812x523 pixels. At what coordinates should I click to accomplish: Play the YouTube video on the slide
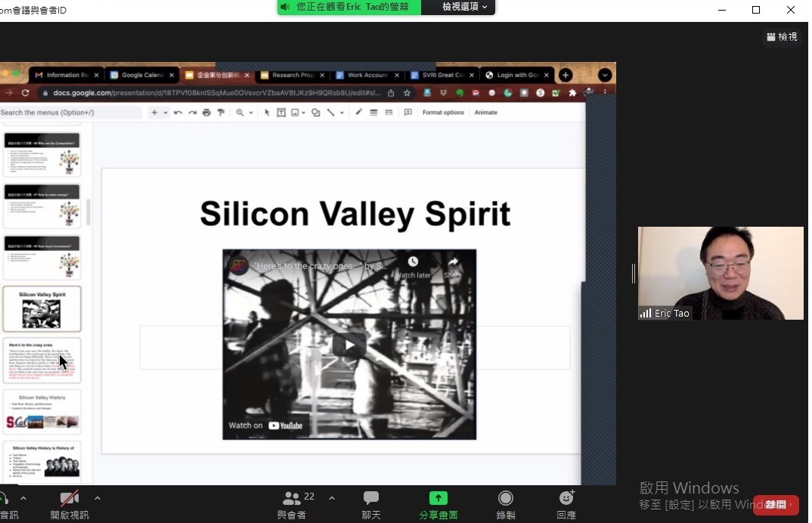[349, 345]
